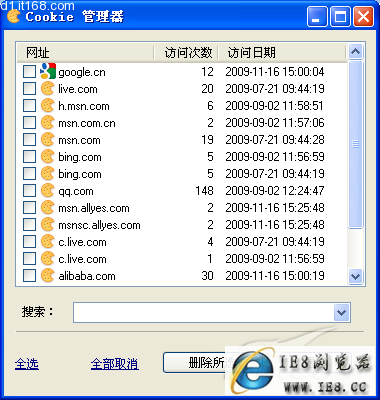Click the cookie icon beside live.com

point(47,89)
